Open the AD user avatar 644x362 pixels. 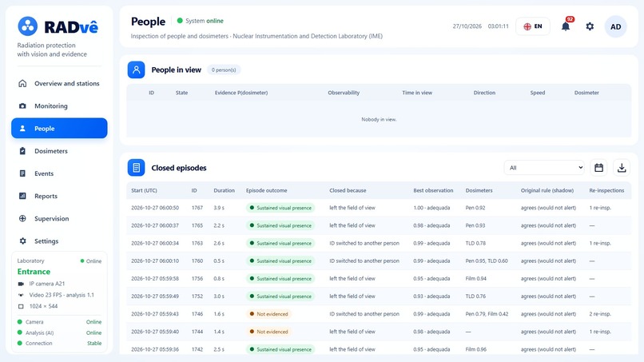(616, 26)
